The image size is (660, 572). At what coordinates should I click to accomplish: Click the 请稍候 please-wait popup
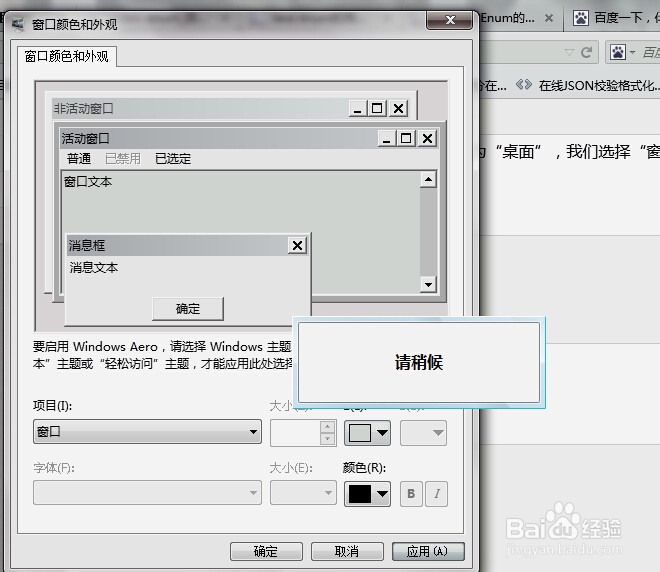pyautogui.click(x=419, y=362)
